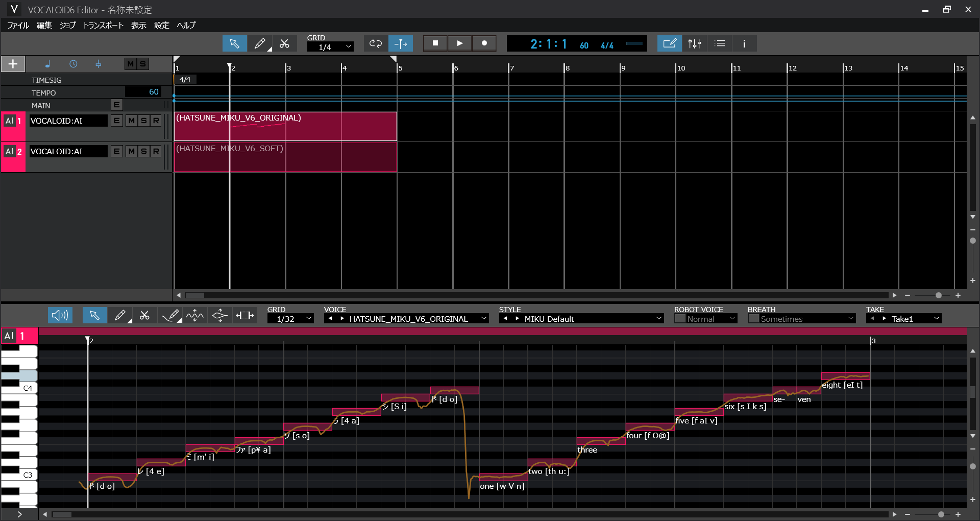Toggle loop playback icon
Viewport: 980px width, 521px height.
[376, 43]
